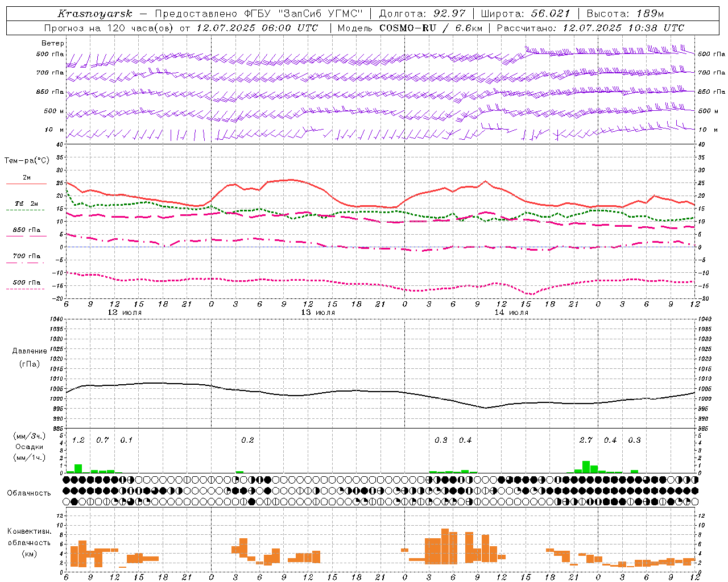The image size is (728, 582).
Task: Click the '14 июля' date label
Action: point(511,313)
